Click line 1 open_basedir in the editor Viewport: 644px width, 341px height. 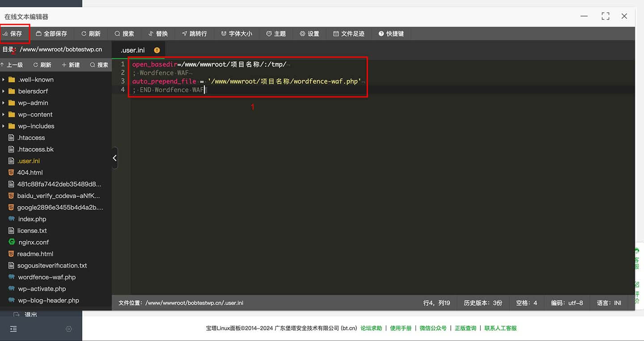(x=155, y=64)
